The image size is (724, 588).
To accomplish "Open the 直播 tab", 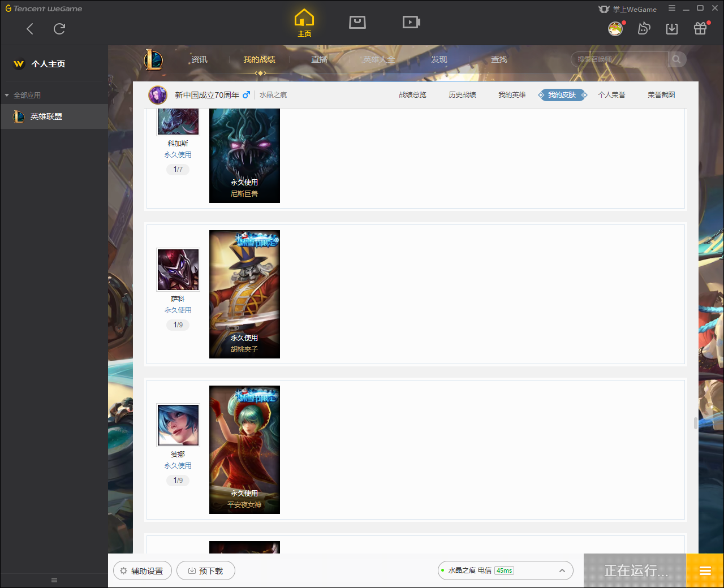I will pyautogui.click(x=319, y=59).
